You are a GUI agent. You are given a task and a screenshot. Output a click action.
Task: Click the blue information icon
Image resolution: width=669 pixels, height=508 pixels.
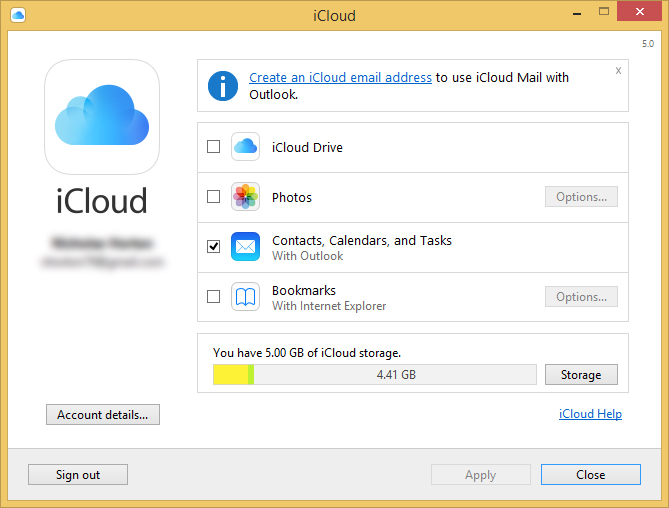coord(223,86)
